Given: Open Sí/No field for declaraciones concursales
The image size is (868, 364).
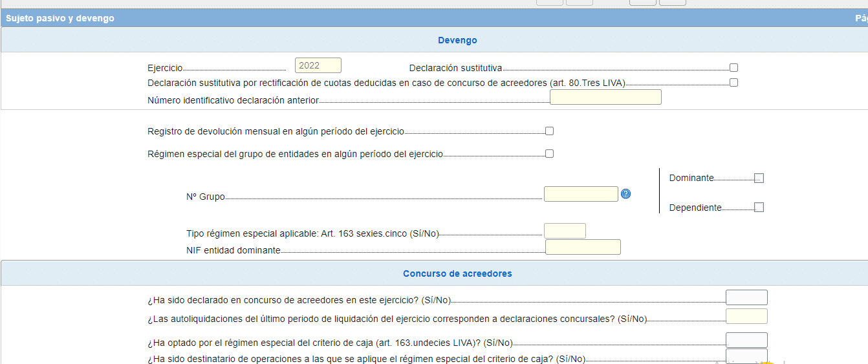Looking at the screenshot, I should click(746, 316).
